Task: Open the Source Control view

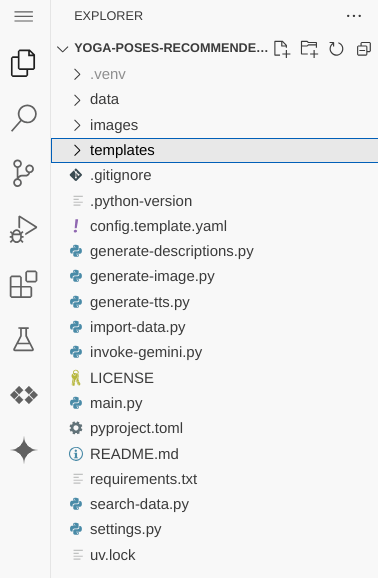Action: click(x=24, y=173)
